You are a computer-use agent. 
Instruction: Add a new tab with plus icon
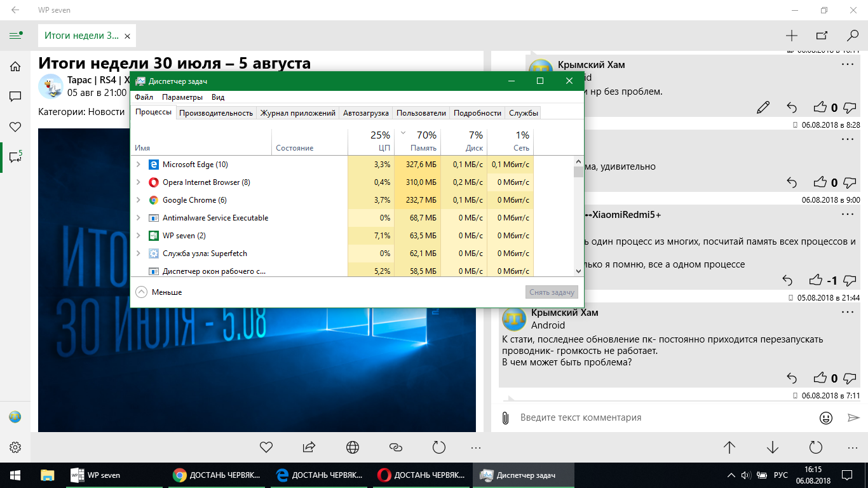(791, 36)
